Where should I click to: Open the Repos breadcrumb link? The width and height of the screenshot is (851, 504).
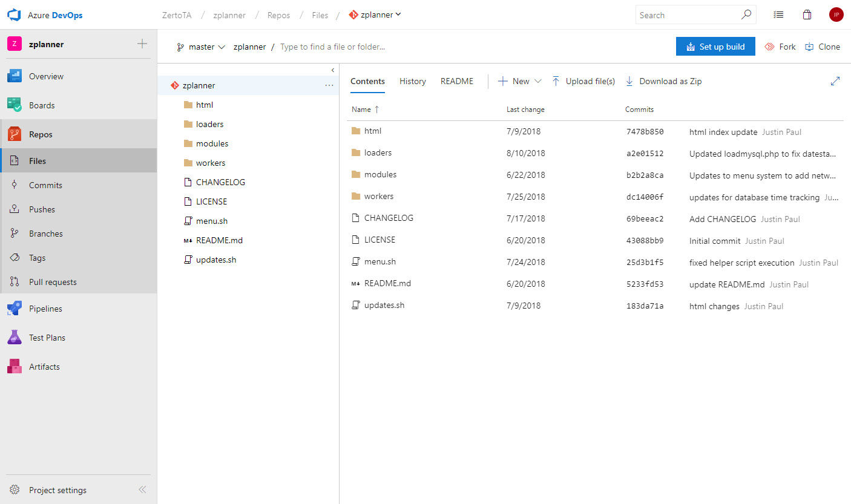coord(279,15)
